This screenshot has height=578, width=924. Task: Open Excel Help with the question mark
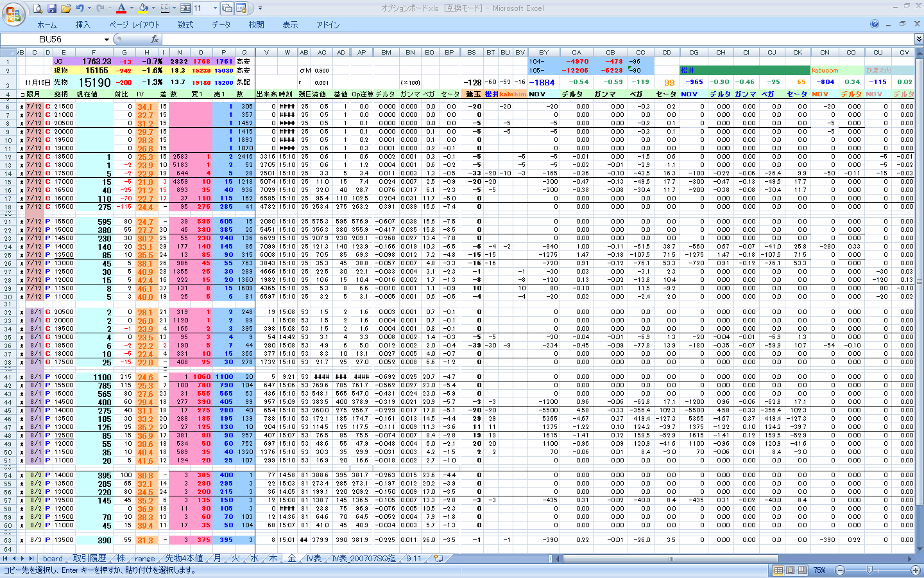[x=875, y=24]
